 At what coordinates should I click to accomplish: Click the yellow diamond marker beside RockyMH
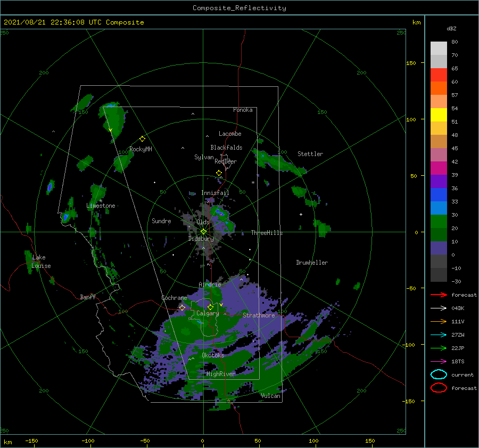(142, 139)
